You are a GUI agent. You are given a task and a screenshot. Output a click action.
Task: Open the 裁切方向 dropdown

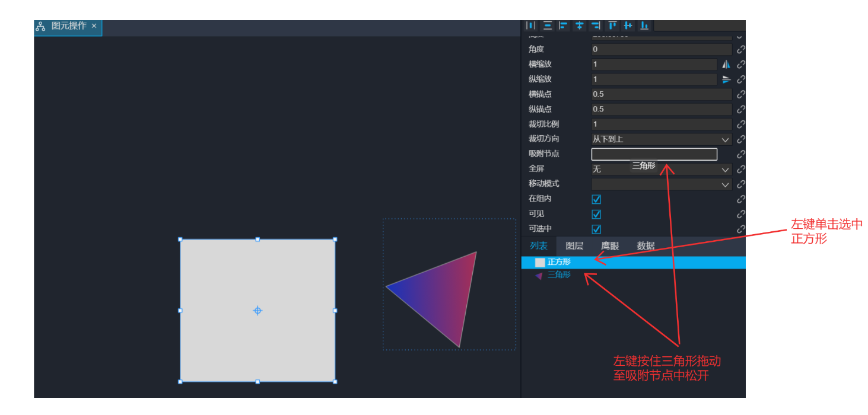[661, 139]
